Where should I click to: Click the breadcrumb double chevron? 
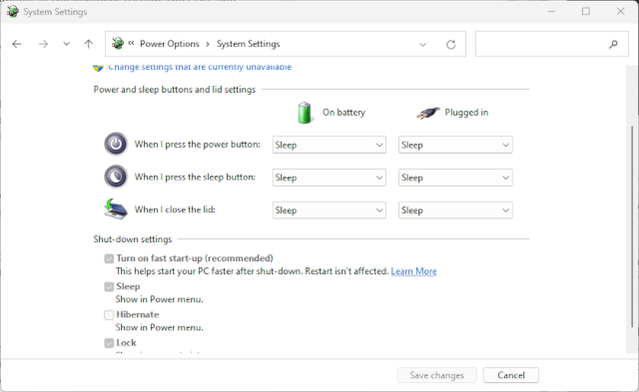tap(131, 43)
